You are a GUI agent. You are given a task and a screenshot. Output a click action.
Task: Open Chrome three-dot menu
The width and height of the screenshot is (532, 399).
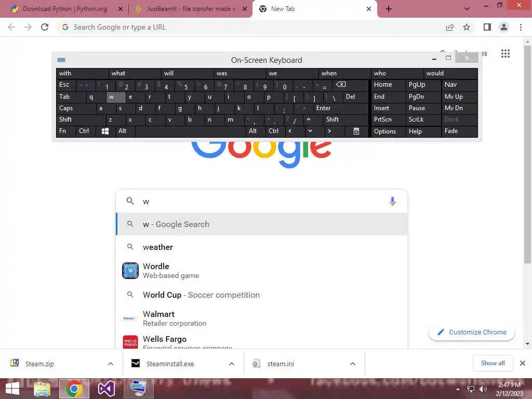point(521,27)
